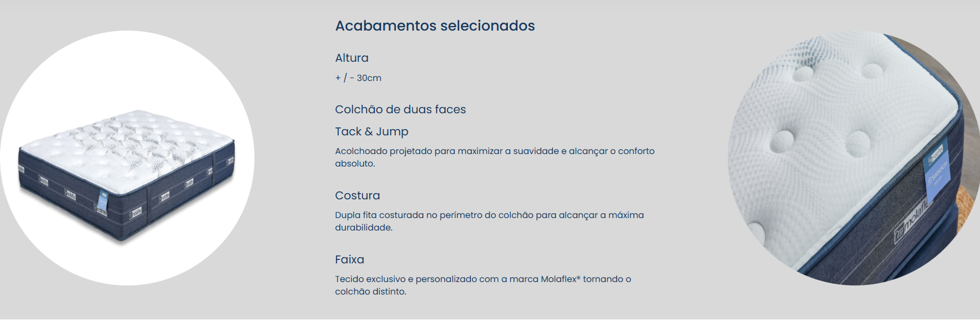Open the mattress corner close-up photo
Viewport: 980px width, 320px height.
[x=854, y=158]
